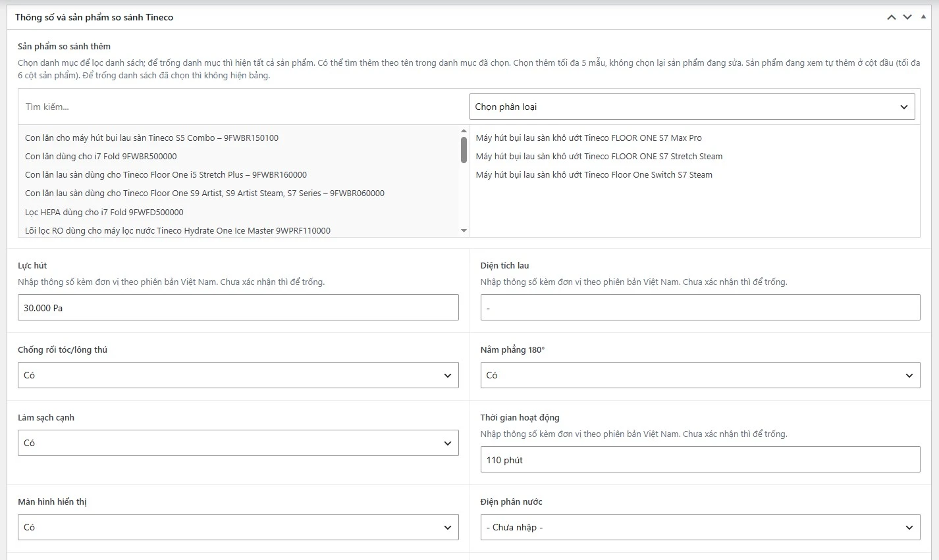The width and height of the screenshot is (939, 560).
Task: Open the Điện phân nước dropdown
Action: pyautogui.click(x=701, y=527)
